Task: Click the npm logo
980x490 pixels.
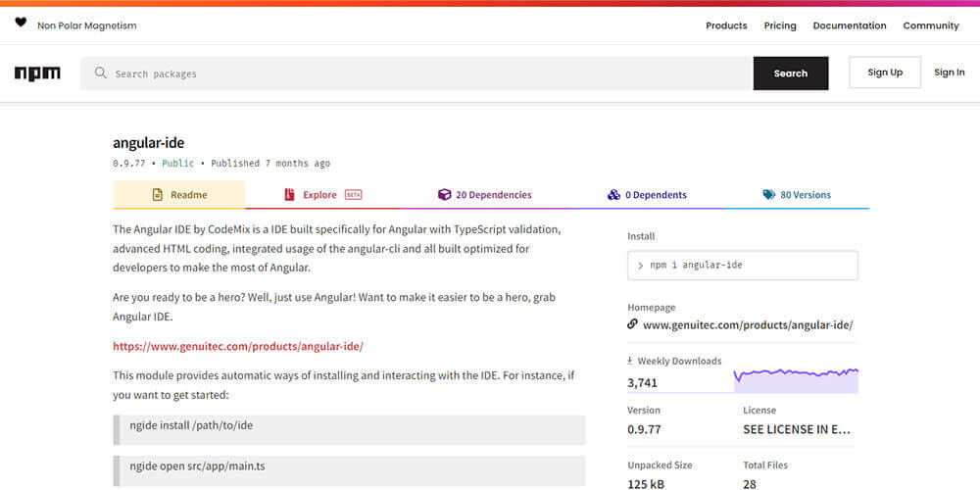Action: click(37, 73)
